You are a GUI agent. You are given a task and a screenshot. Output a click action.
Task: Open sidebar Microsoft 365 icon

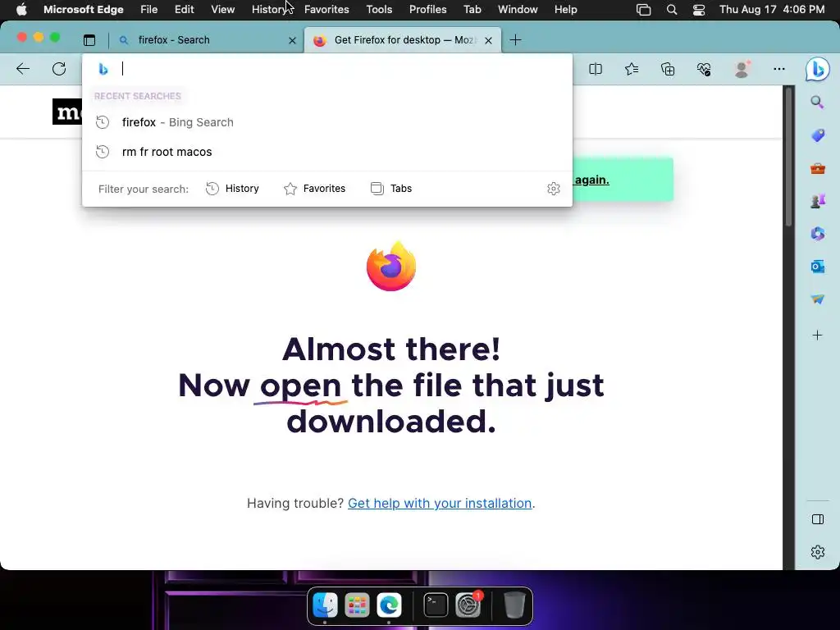(x=818, y=234)
